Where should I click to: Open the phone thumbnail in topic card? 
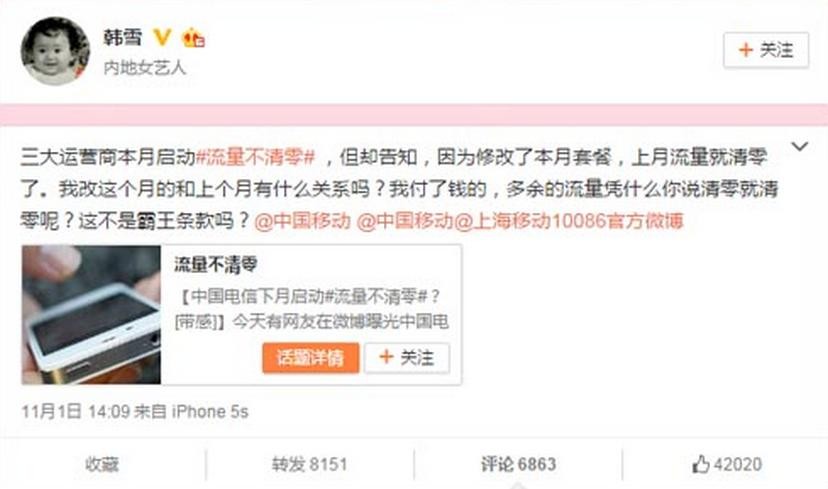tap(91, 315)
